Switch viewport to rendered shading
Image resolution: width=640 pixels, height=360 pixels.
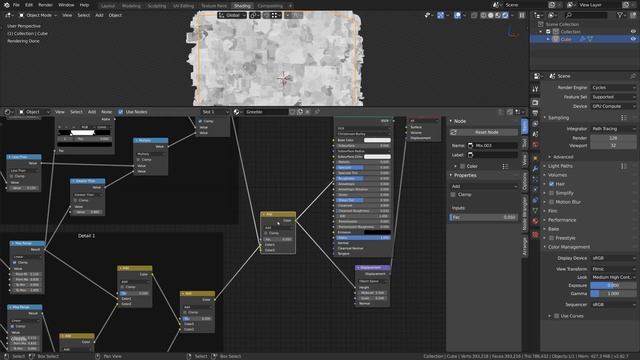point(505,15)
